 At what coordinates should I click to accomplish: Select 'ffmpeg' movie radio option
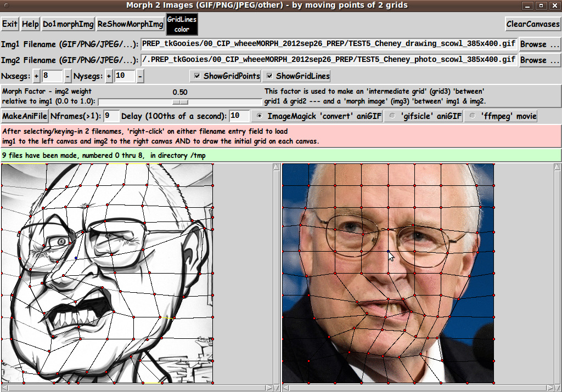pyautogui.click(x=501, y=116)
